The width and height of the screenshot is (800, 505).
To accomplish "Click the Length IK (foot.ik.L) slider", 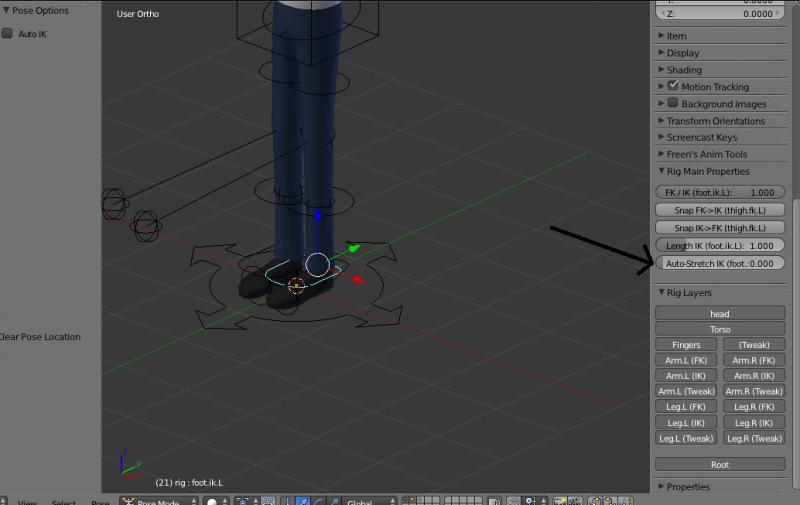I will pos(720,245).
